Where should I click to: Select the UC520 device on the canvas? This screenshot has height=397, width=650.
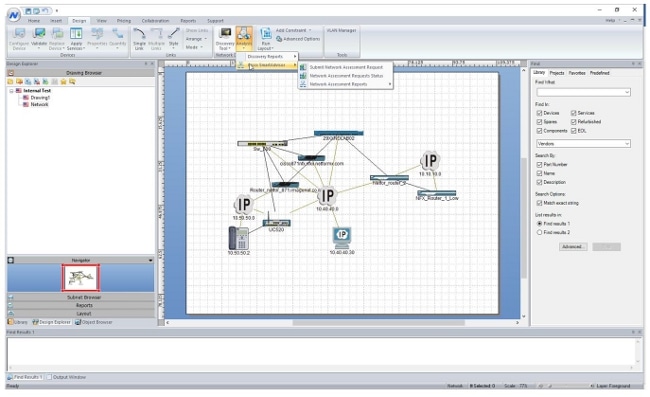(276, 223)
